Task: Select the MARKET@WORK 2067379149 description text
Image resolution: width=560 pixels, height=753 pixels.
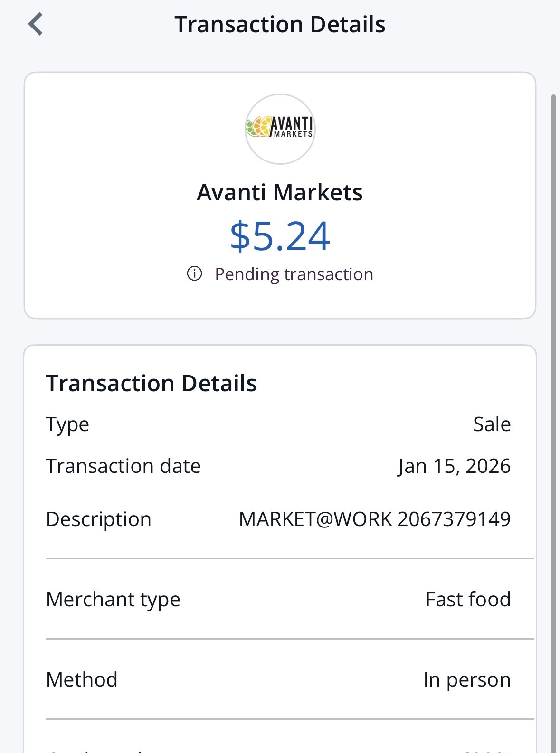Action: coord(374,519)
